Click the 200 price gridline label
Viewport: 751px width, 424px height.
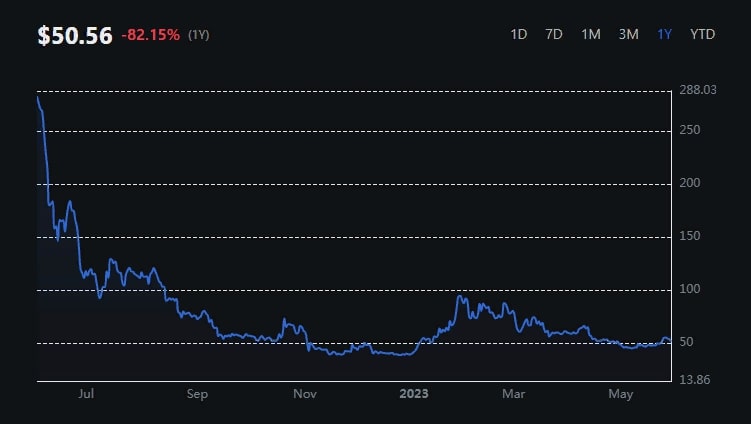coord(690,183)
